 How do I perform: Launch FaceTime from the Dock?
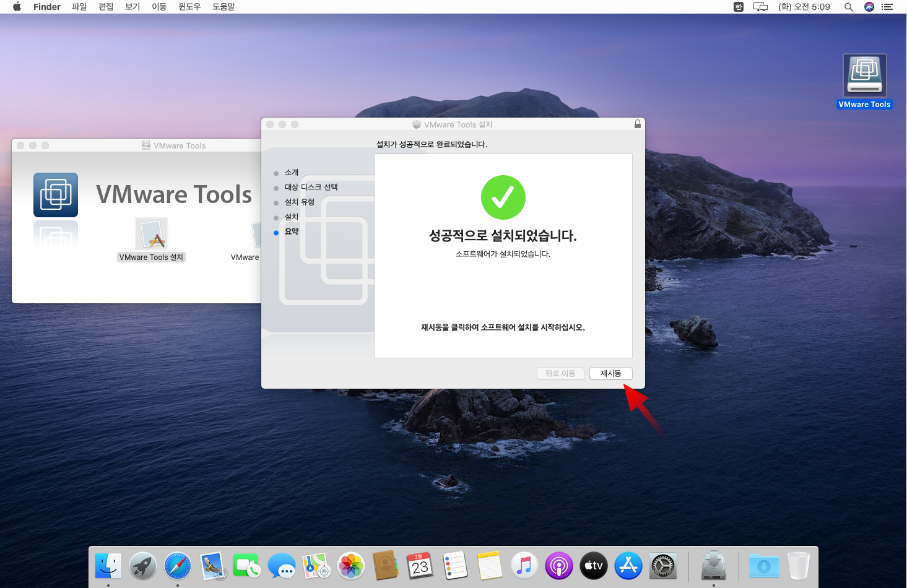tap(247, 566)
